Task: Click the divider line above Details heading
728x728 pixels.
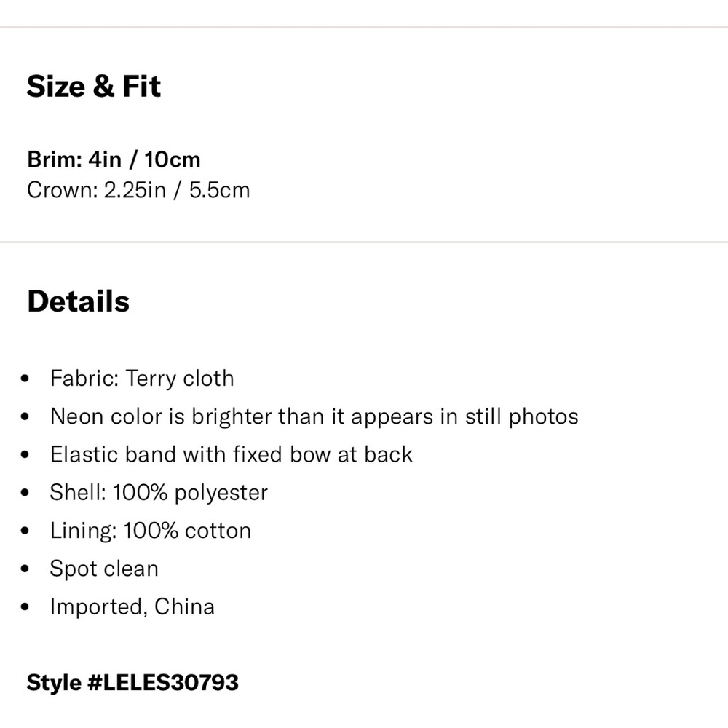Action: pyautogui.click(x=364, y=242)
